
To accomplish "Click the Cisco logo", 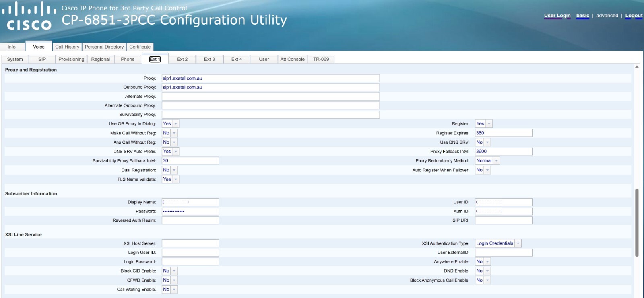I will (29, 16).
